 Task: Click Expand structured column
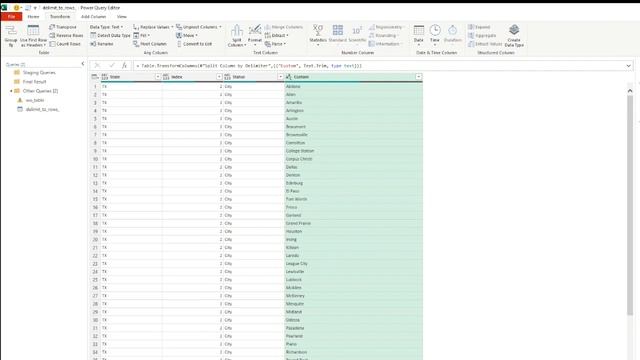click(479, 27)
